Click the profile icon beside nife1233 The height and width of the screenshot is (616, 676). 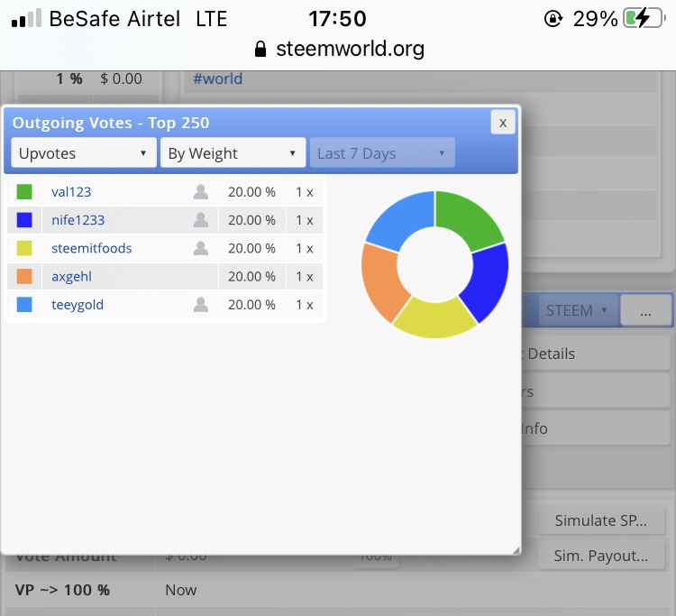pos(201,220)
